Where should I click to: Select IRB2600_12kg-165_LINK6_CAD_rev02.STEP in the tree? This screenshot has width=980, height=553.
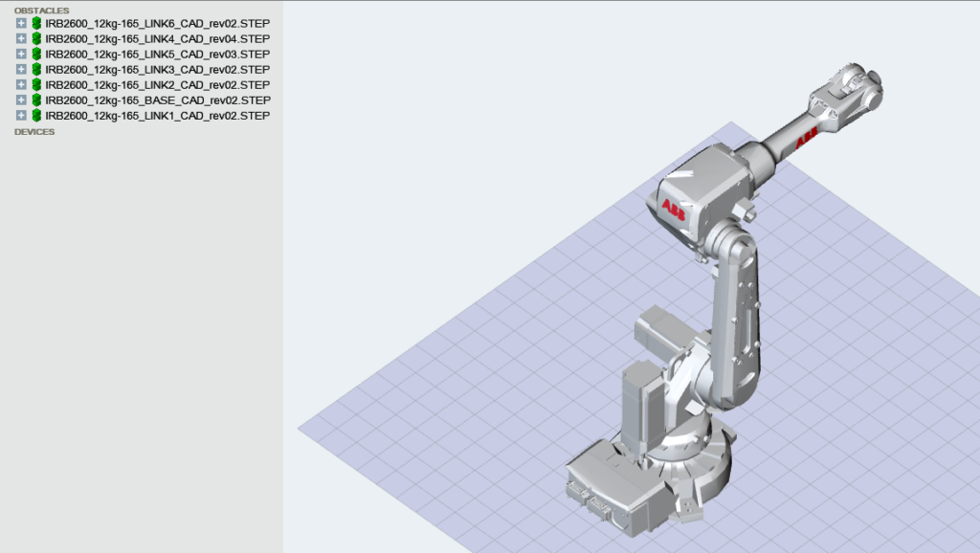click(x=158, y=24)
